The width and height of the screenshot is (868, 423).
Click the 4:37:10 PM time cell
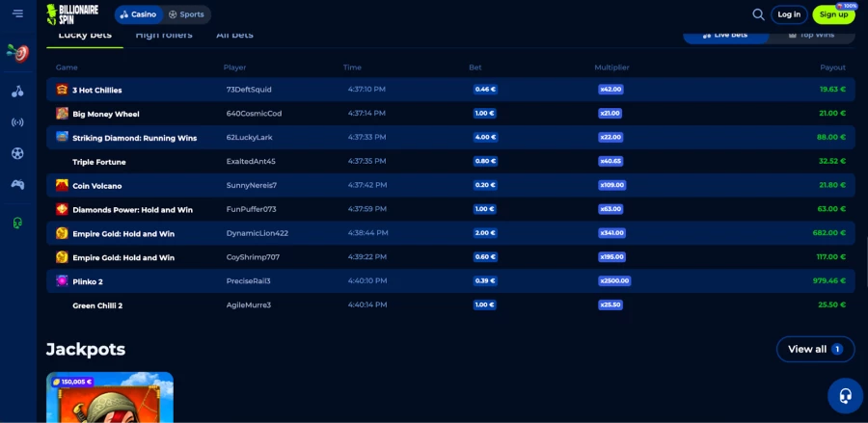[x=366, y=89]
